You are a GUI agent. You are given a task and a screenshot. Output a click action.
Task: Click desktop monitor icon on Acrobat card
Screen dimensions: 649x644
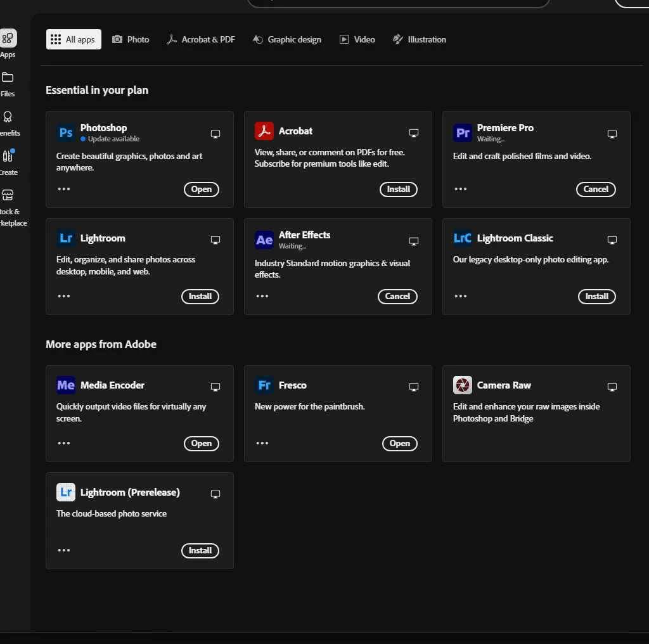[413, 133]
